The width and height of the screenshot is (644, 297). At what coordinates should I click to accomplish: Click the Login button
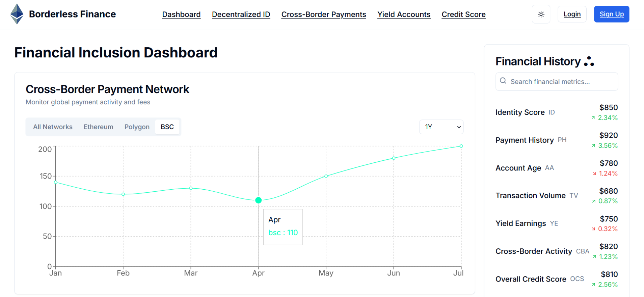tap(572, 14)
